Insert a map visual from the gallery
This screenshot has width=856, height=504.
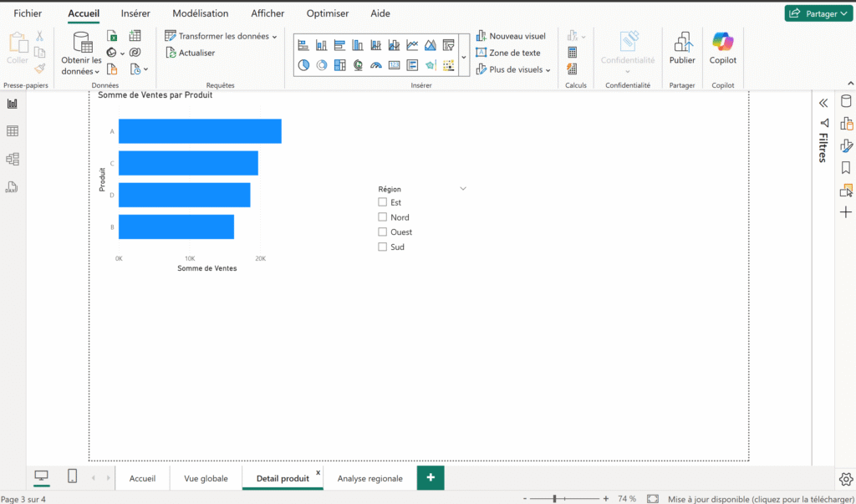(358, 64)
